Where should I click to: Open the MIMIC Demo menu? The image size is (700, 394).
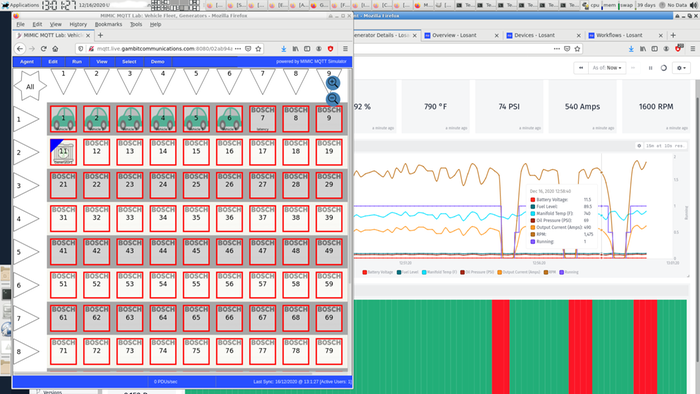(x=157, y=62)
